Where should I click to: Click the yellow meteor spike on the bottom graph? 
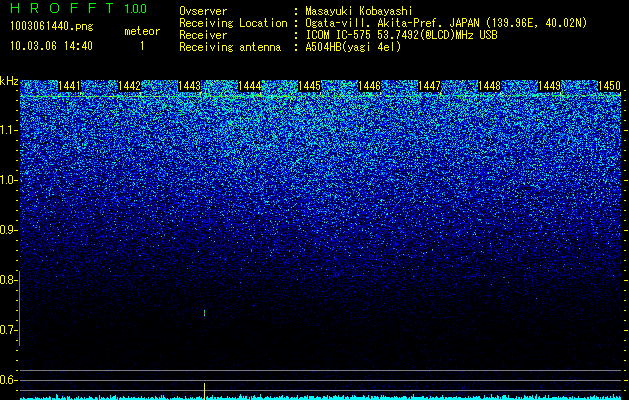(x=205, y=391)
